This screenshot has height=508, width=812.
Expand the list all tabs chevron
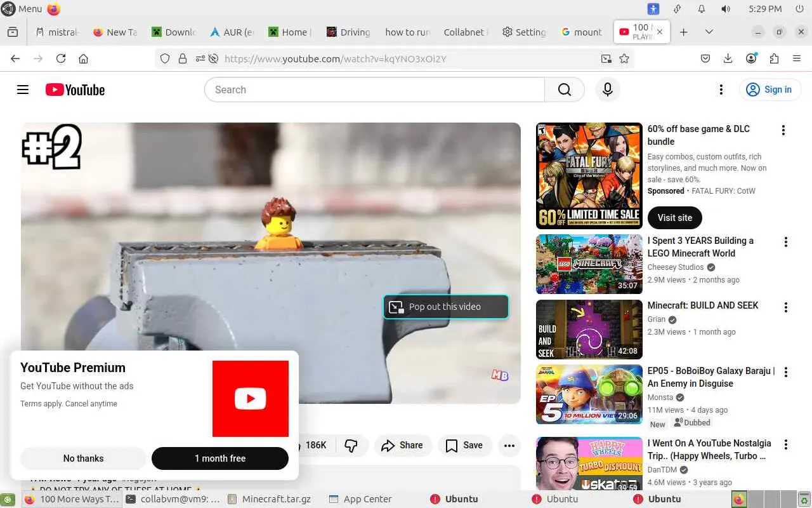pyautogui.click(x=709, y=32)
